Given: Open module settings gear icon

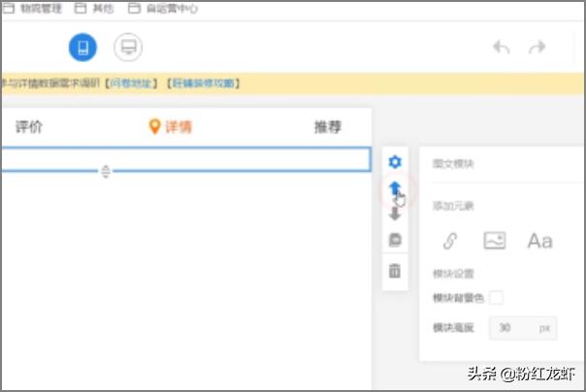Looking at the screenshot, I should coord(395,162).
